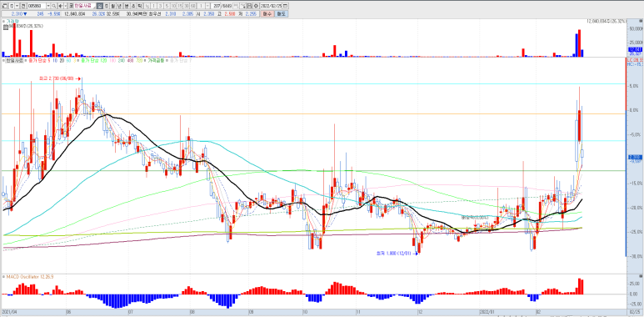Image resolution: width=644 pixels, height=317 pixels.
Task: Select the 15 interval preset button
Action: [180, 6]
